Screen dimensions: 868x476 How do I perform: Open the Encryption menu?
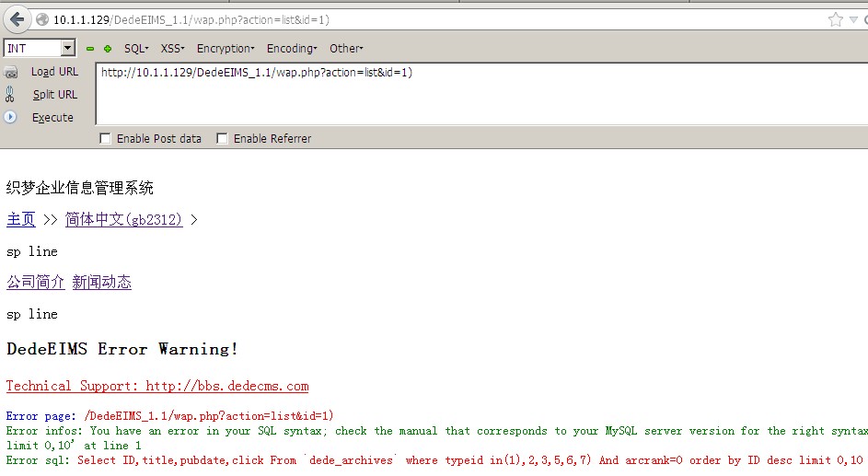(x=226, y=49)
